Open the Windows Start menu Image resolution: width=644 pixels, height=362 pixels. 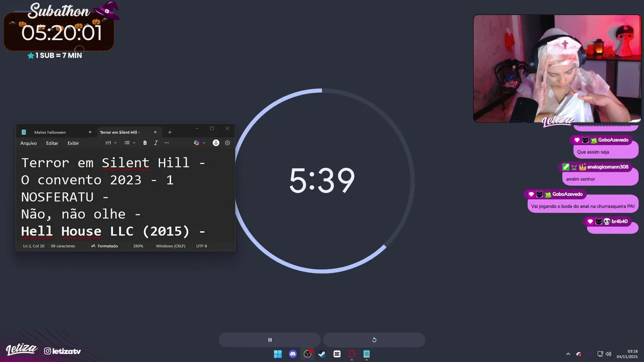278,354
